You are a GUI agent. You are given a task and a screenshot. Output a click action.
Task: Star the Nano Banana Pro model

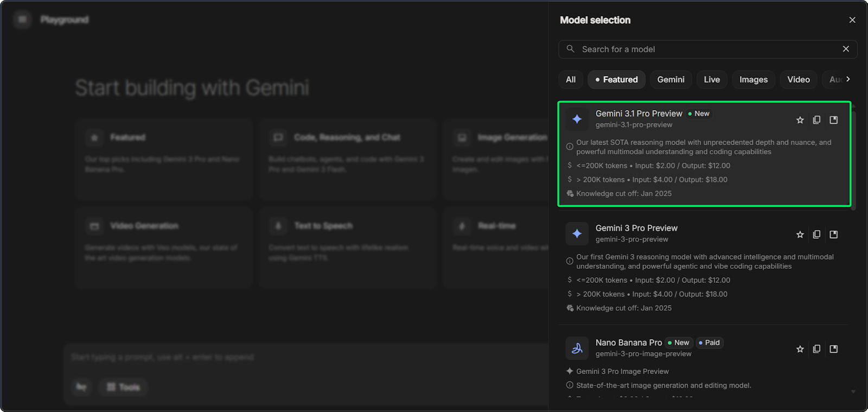[800, 349]
